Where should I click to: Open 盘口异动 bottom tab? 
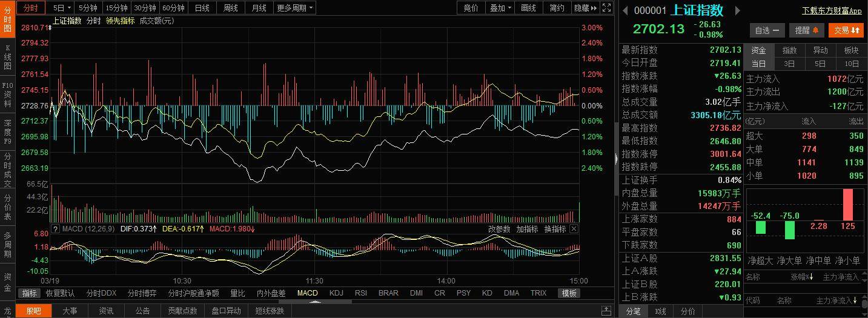pyautogui.click(x=226, y=311)
